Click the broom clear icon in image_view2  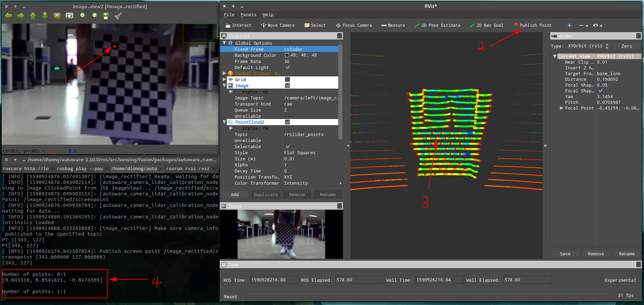[118, 16]
